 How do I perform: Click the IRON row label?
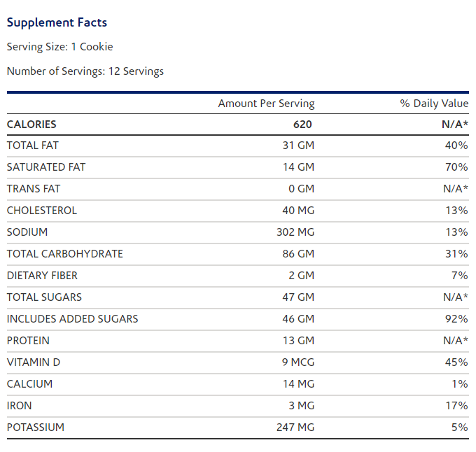(x=20, y=406)
